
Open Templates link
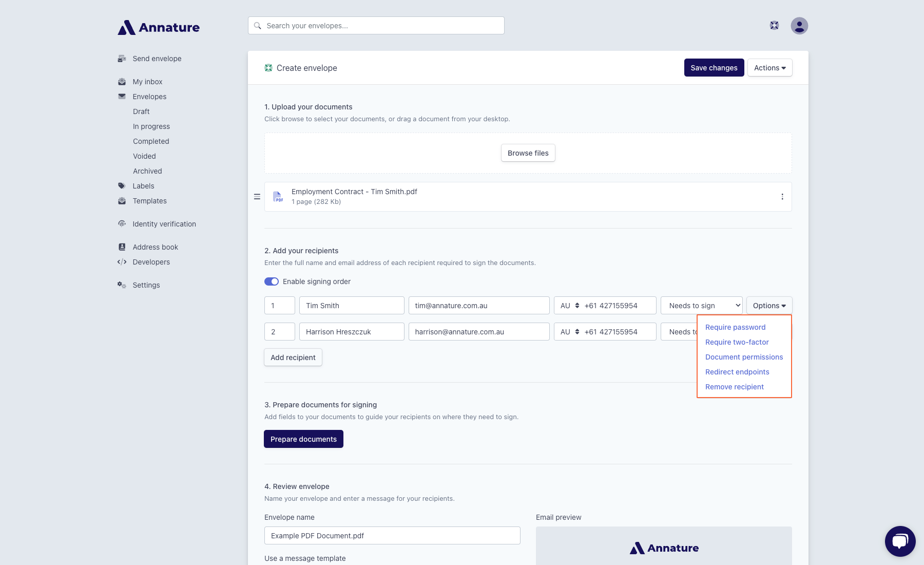149,201
